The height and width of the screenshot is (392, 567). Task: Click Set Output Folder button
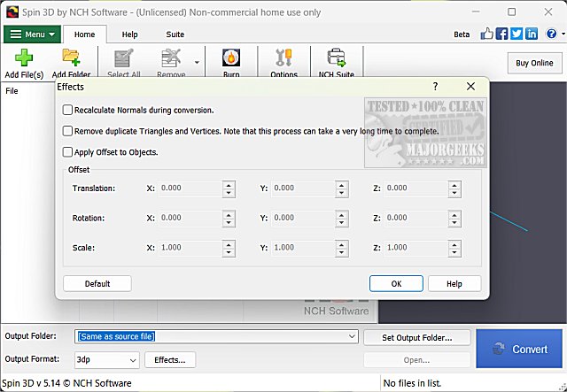tap(417, 338)
